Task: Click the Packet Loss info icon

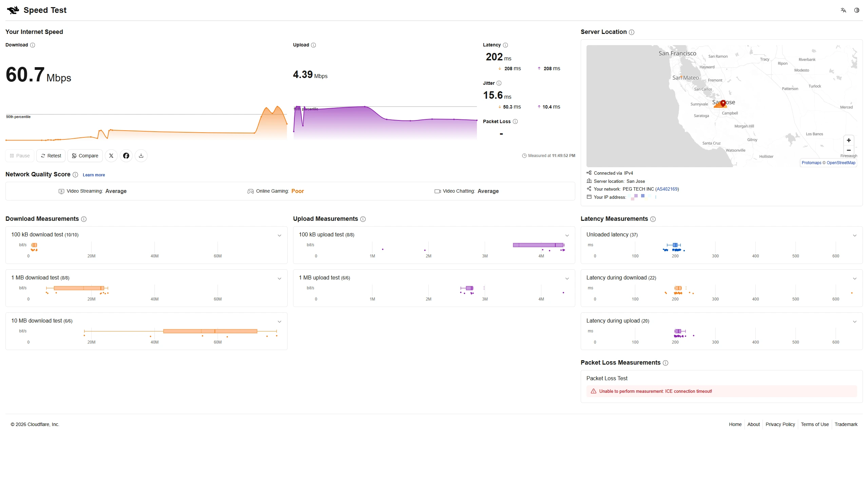Action: point(515,122)
